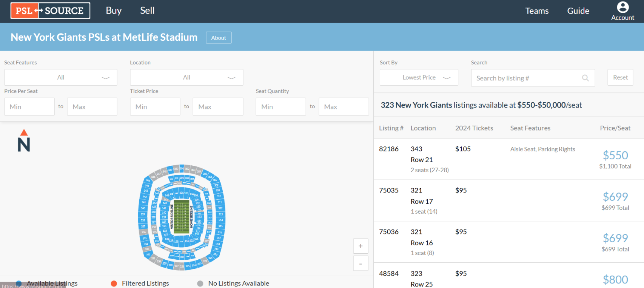Viewport: 644px width, 288px height.
Task: Expand the Seat Features dropdown
Action: [x=61, y=77]
